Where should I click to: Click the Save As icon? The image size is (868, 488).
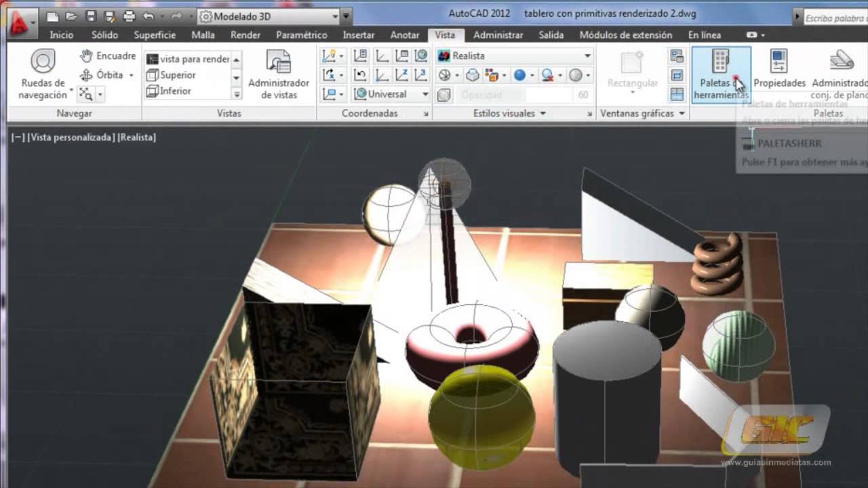coord(110,16)
